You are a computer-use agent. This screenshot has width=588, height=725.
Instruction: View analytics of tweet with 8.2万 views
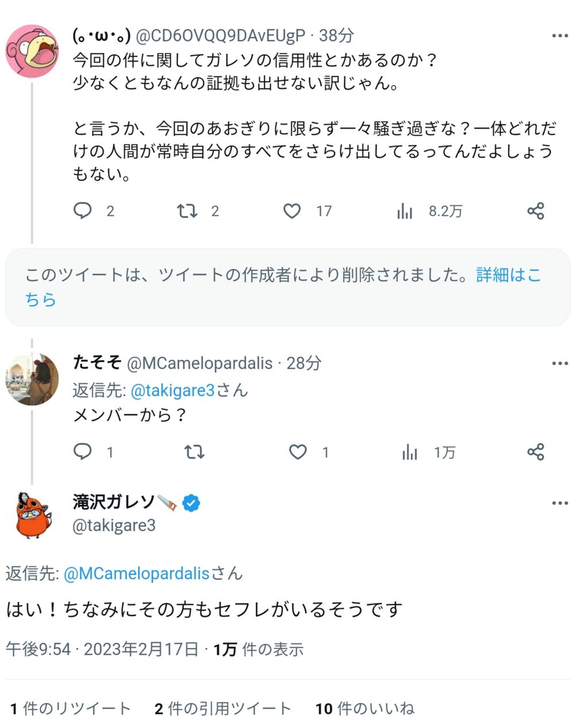[405, 211]
